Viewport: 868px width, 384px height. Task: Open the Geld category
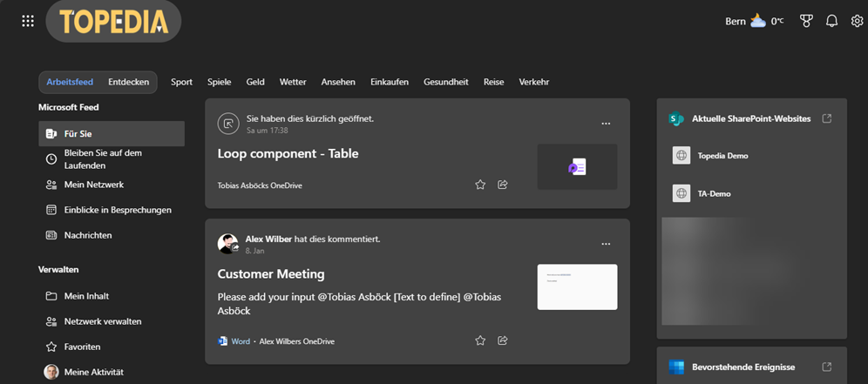pos(255,82)
